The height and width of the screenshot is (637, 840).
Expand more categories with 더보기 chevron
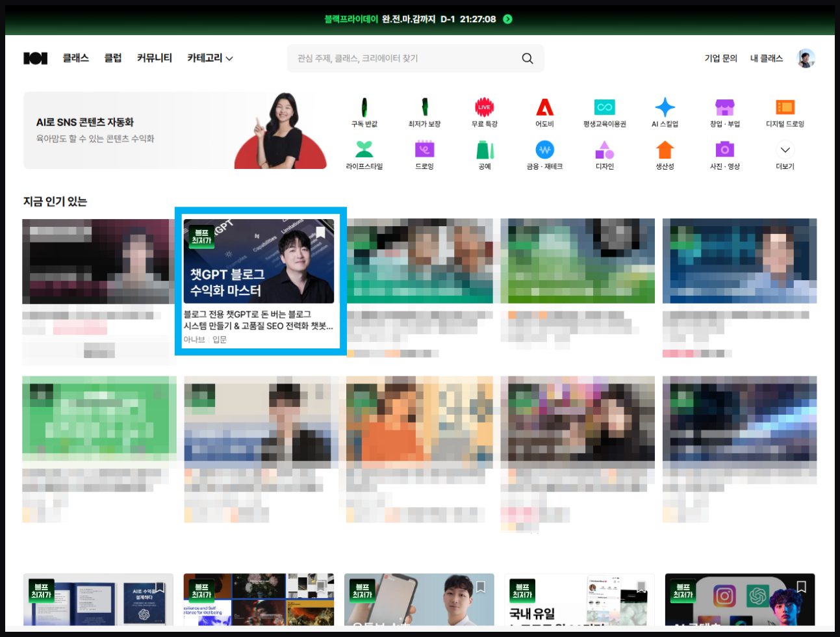785,150
